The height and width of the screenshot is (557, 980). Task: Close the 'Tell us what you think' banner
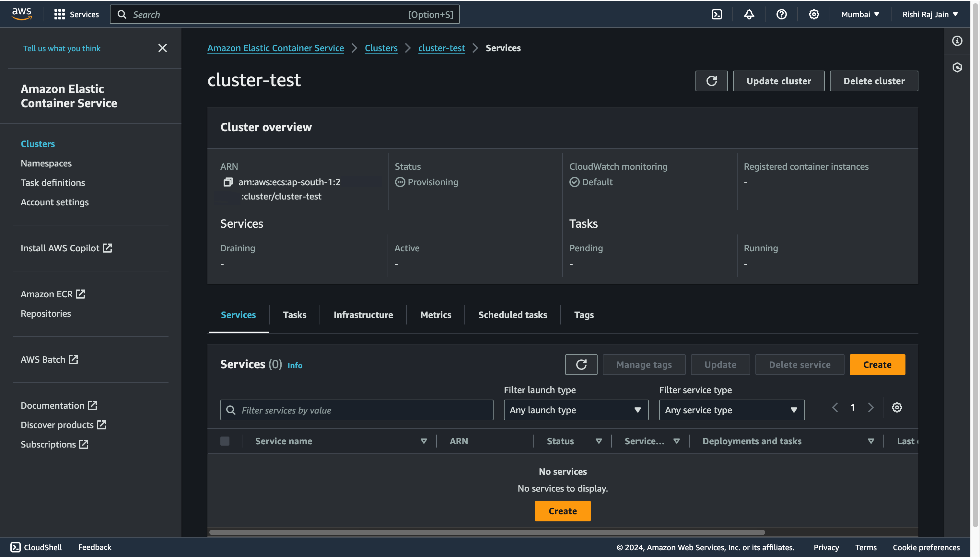click(x=163, y=48)
